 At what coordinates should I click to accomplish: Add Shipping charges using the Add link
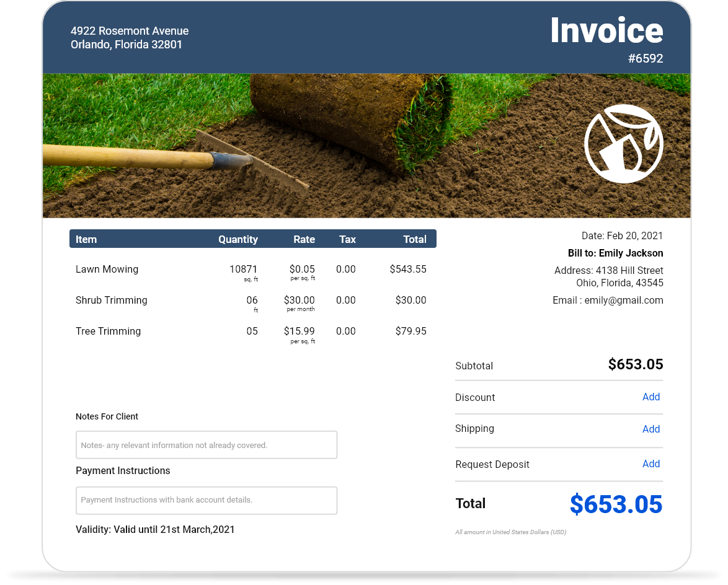(651, 429)
